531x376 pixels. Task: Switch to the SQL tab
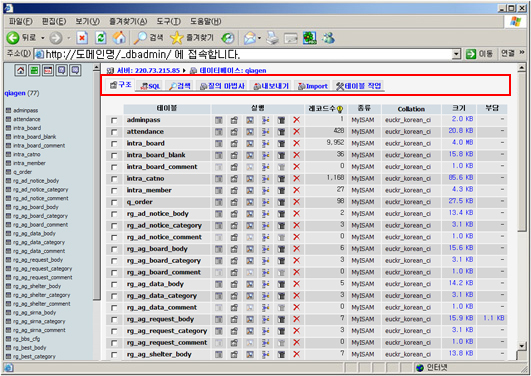point(151,86)
